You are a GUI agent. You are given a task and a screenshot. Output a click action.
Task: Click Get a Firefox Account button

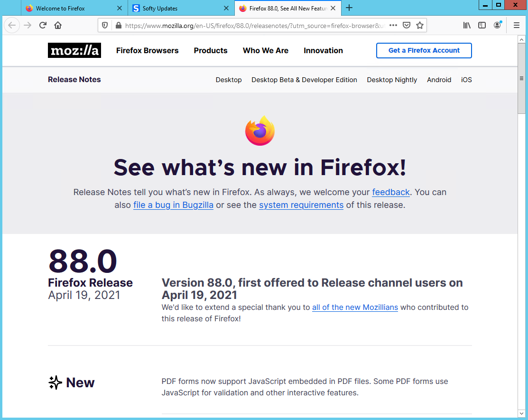tap(424, 50)
